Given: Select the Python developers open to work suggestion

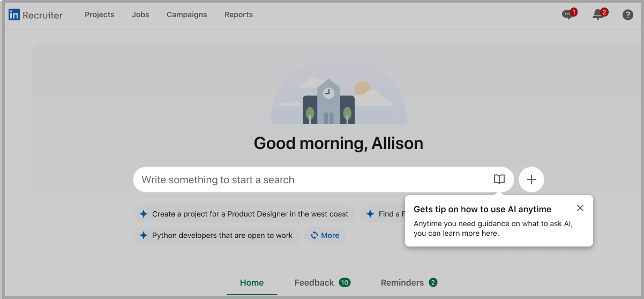Looking at the screenshot, I should click(x=216, y=235).
